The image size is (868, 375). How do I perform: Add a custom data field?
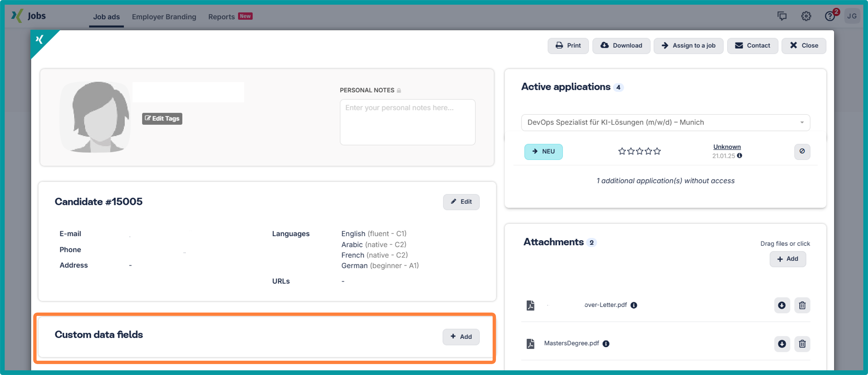point(461,336)
